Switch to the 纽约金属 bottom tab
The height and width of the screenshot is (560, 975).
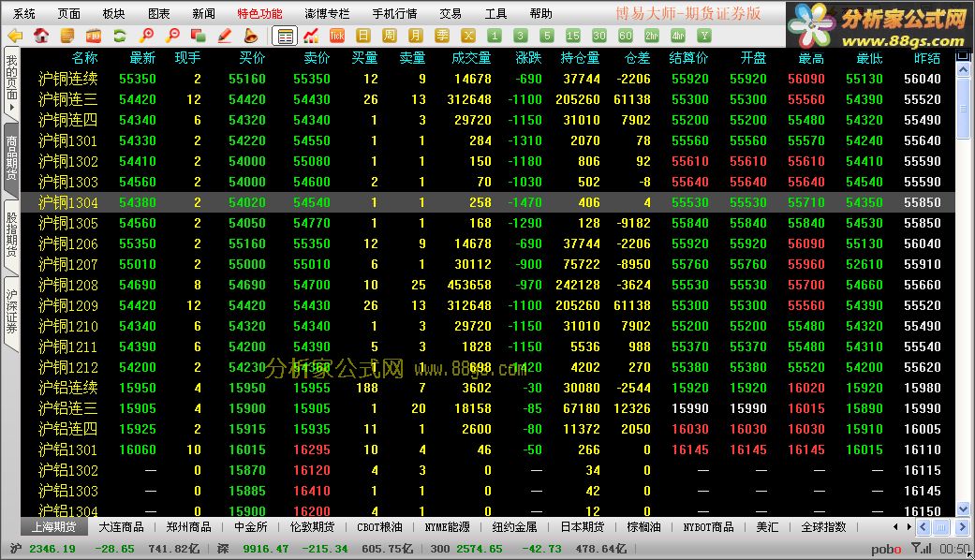514,527
